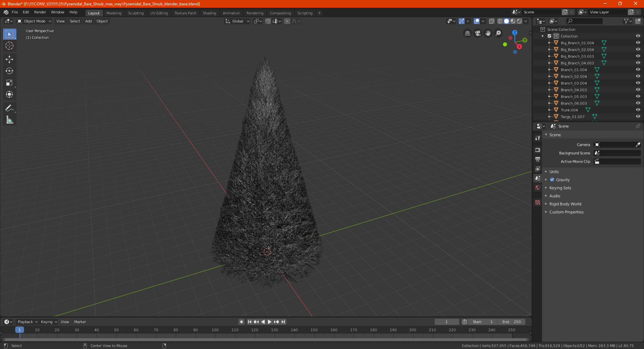This screenshot has width=644, height=349.
Task: Open the Keying dropdown in timeline
Action: [49, 322]
